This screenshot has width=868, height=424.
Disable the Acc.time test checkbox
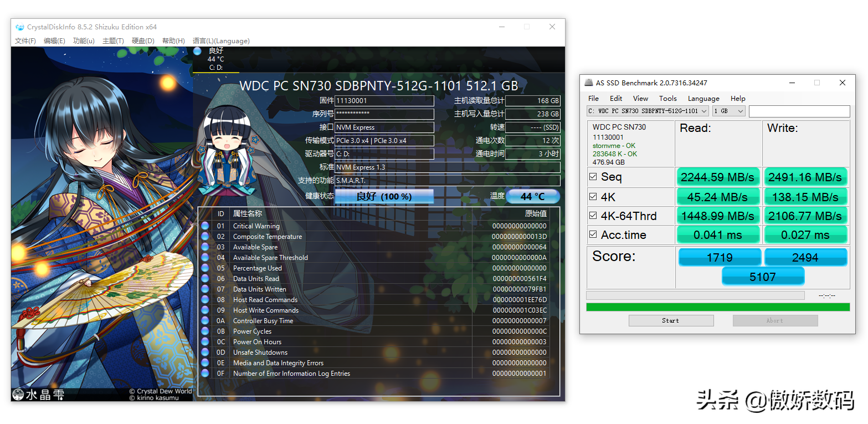[x=593, y=235]
